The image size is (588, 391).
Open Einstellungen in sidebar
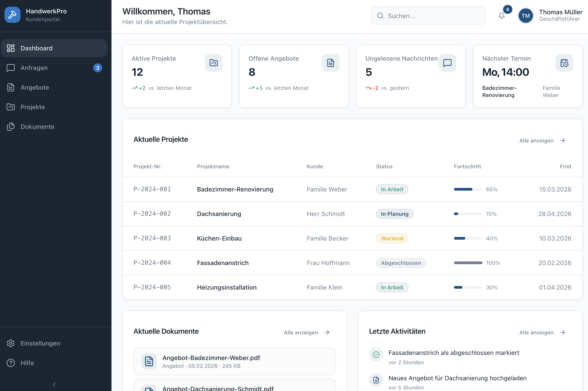(x=40, y=343)
